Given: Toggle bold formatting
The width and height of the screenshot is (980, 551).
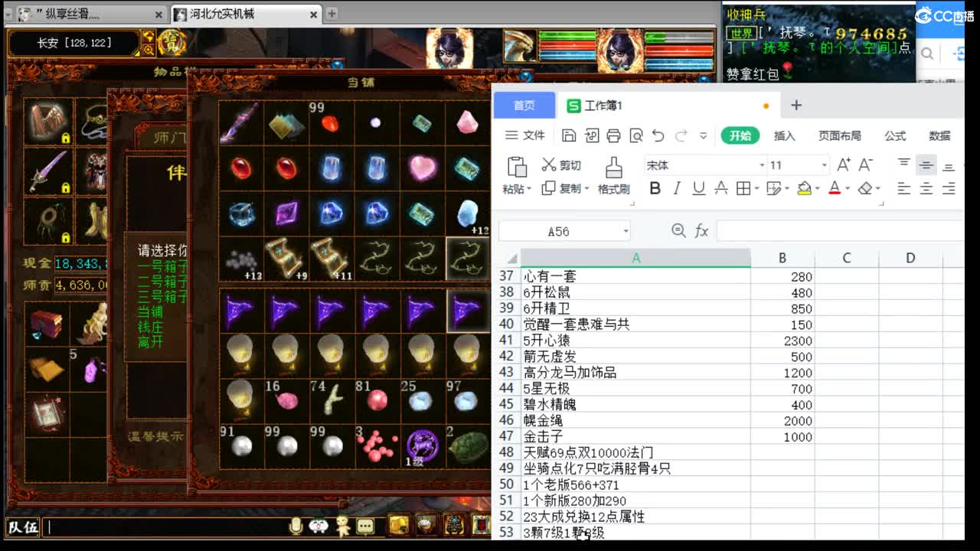Looking at the screenshot, I should (655, 188).
